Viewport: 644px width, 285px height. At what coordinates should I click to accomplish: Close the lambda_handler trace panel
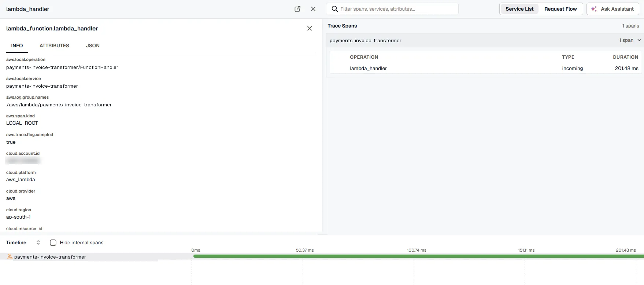coord(313,9)
